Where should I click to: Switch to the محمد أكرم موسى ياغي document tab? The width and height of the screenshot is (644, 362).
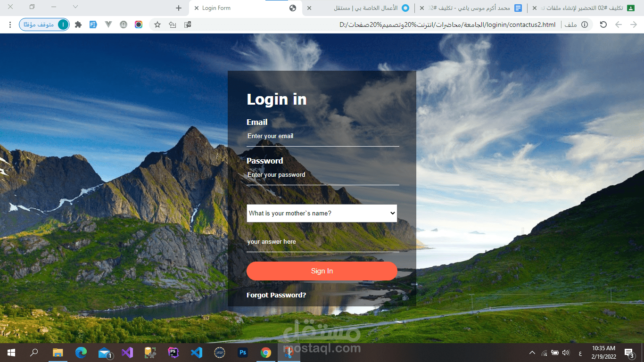tap(471, 8)
